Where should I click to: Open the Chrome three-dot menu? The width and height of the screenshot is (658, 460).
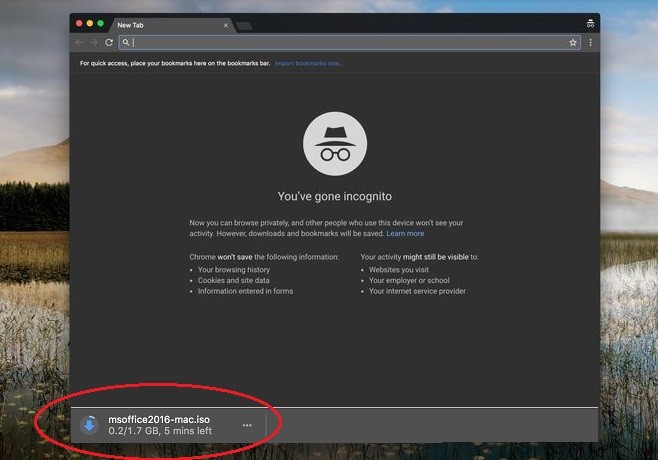(590, 42)
